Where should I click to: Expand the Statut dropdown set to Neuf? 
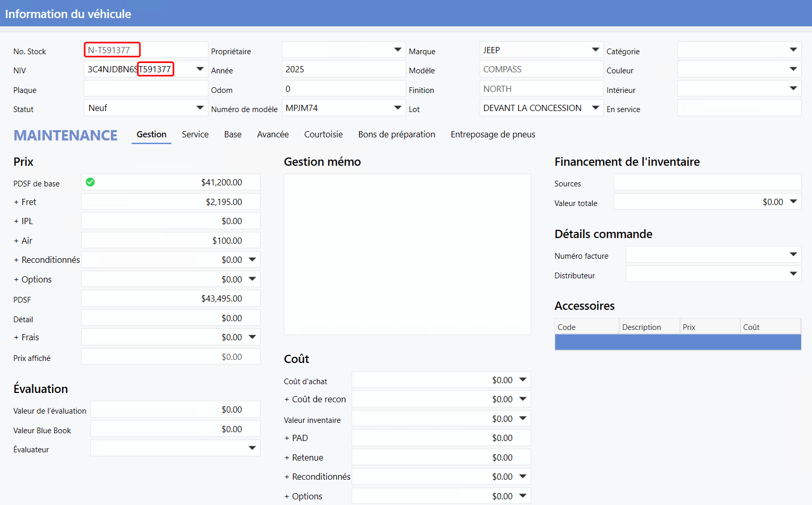click(x=200, y=108)
